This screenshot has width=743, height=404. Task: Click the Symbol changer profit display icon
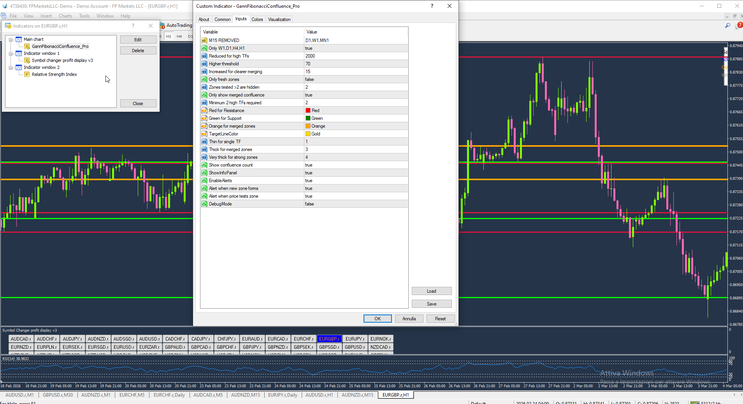click(27, 61)
